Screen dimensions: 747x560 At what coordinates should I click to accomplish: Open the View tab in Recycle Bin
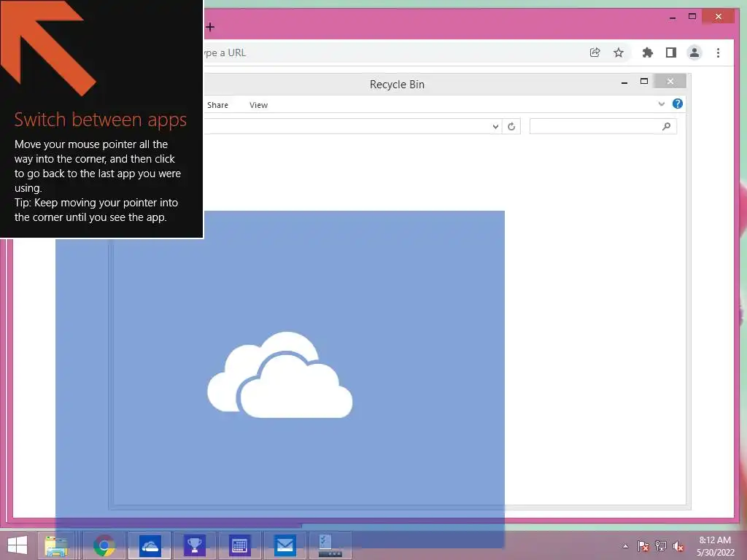click(x=259, y=105)
